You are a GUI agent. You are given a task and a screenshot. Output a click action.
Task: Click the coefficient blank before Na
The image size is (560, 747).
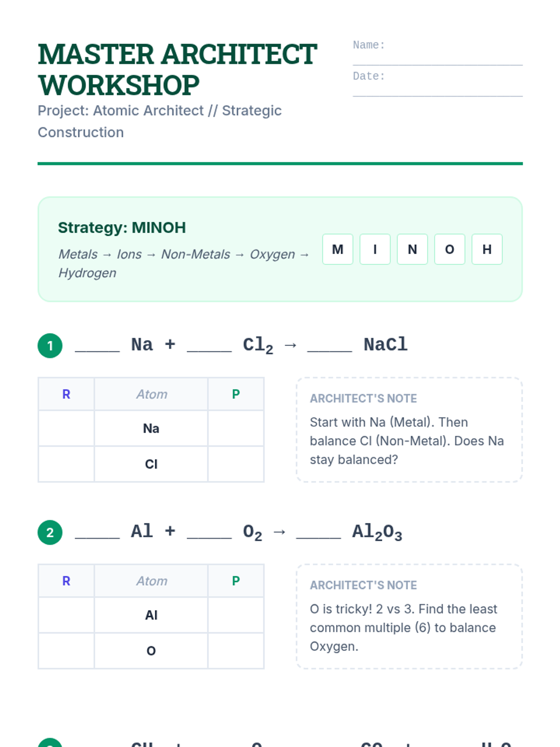point(97,345)
